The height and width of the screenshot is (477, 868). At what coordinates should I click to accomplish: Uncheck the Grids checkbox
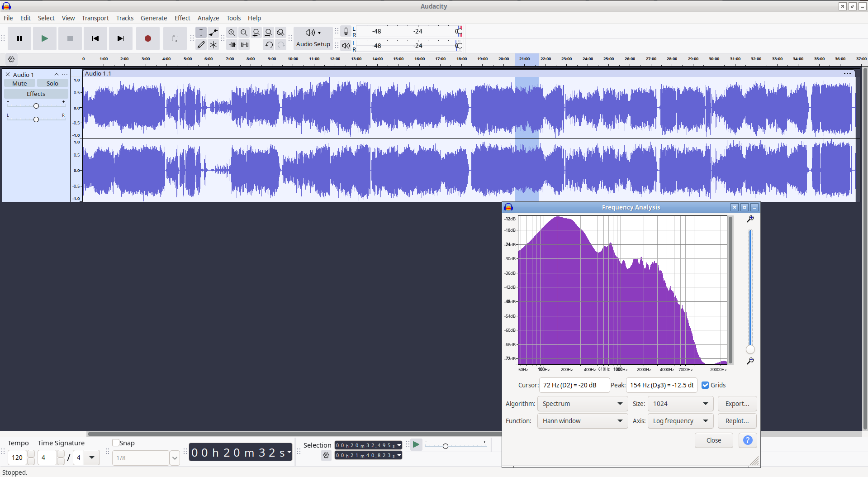pos(705,385)
